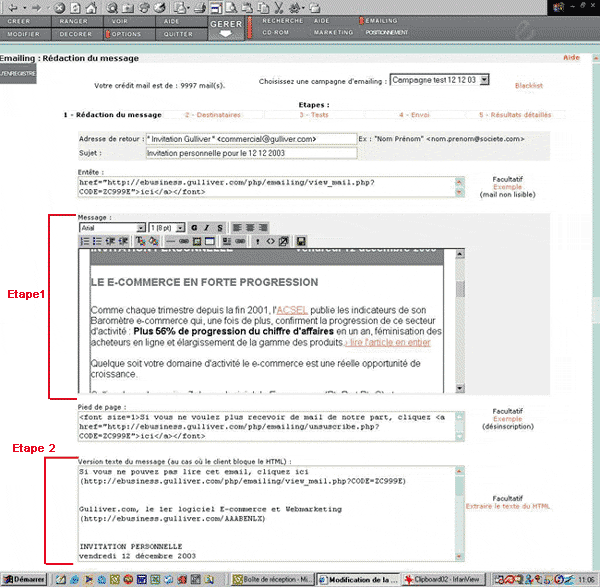600x588 pixels.
Task: Choose the text color tool
Action: pos(140,241)
